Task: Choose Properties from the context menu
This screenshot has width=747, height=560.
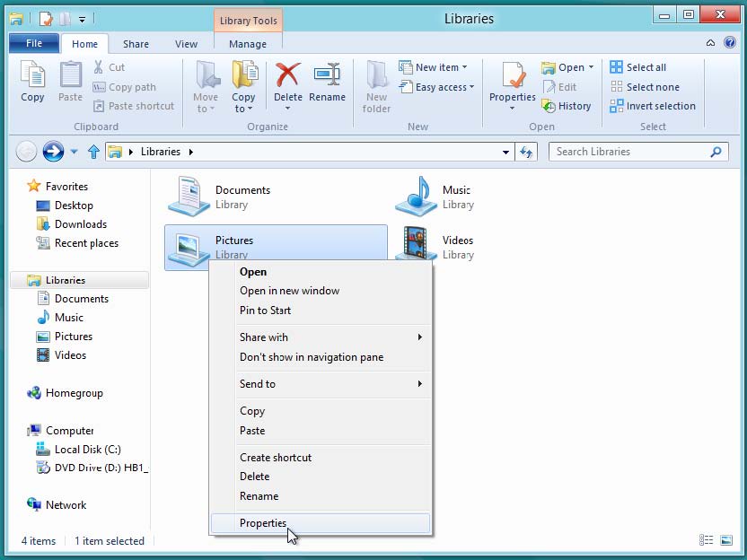Action: [263, 523]
